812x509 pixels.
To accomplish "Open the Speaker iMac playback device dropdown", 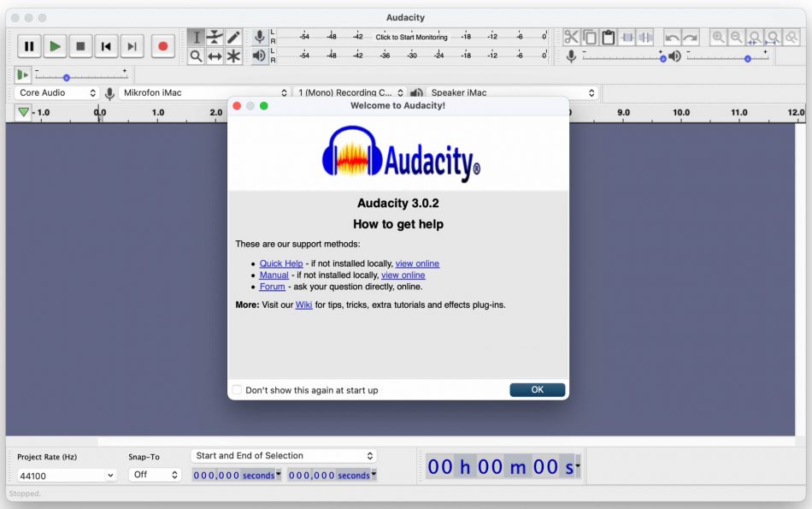I will [x=512, y=92].
